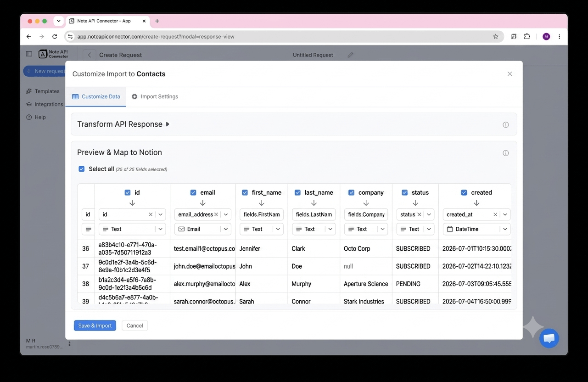
Task: Open the status column Text type dropdown
Action: point(415,229)
